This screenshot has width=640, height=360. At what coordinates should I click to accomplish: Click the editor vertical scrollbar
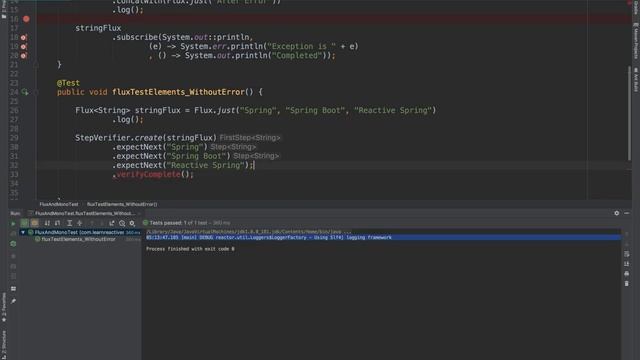tap(629, 113)
